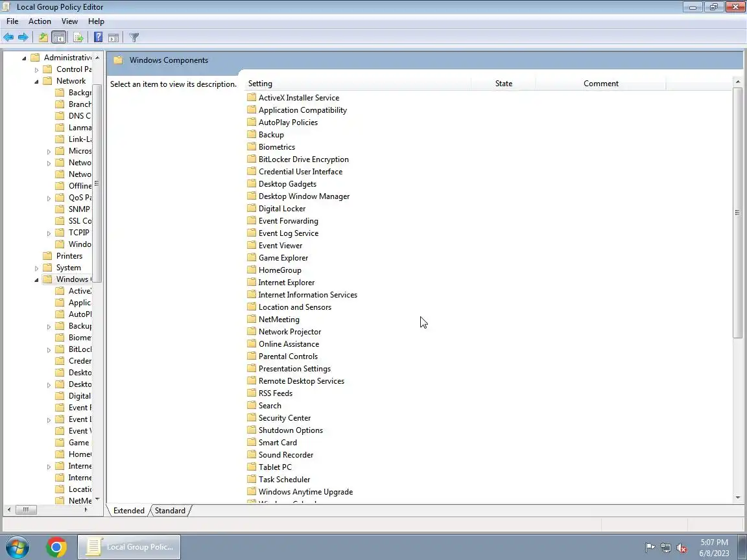Open the File menu
The width and height of the screenshot is (747, 560).
pyautogui.click(x=12, y=21)
